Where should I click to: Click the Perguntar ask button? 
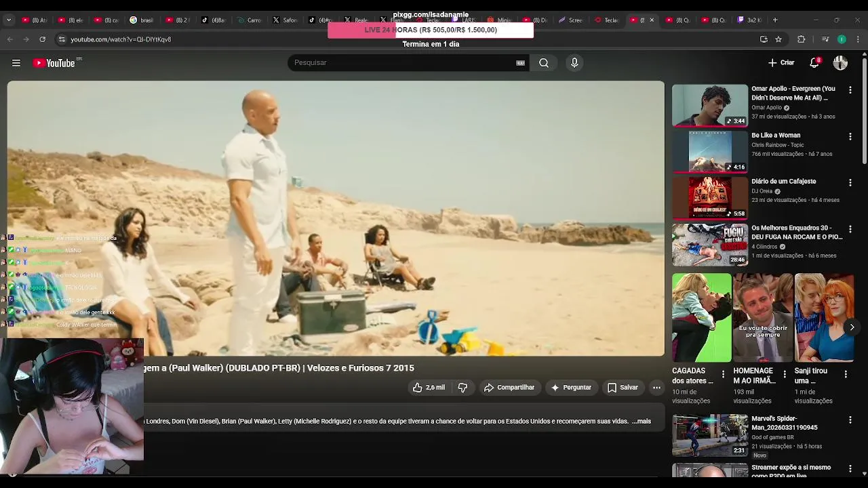click(x=571, y=388)
